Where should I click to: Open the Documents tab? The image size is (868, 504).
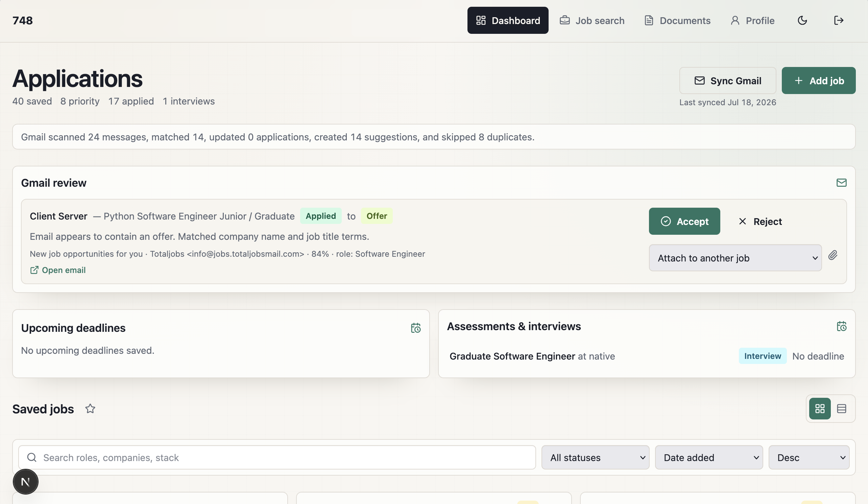[677, 20]
